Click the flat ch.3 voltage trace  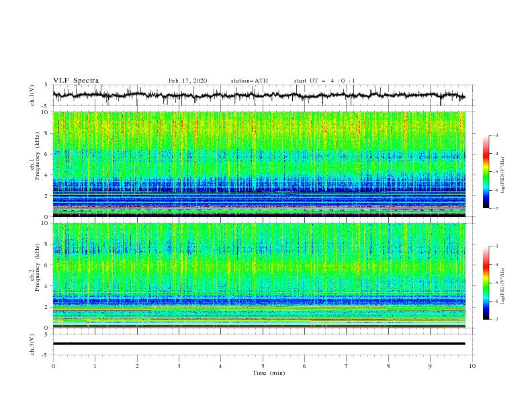tap(259, 344)
